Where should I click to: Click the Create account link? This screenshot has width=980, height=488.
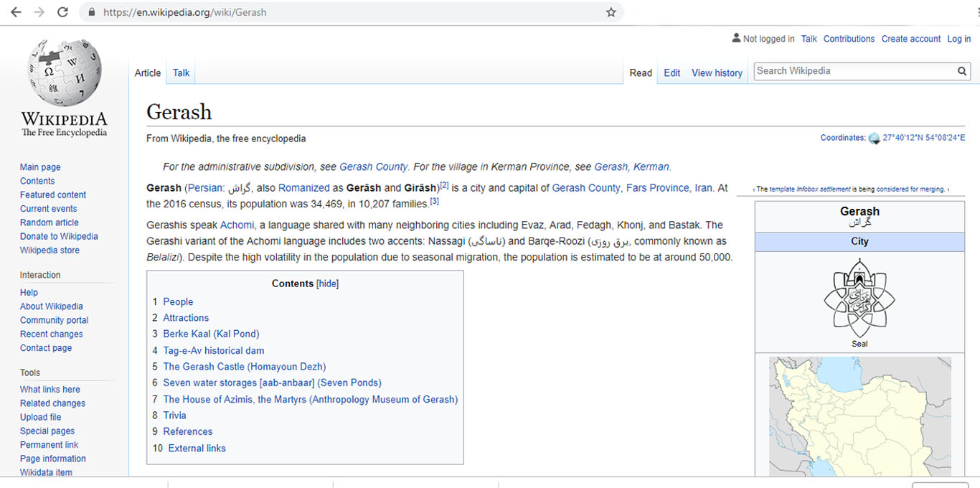[910, 39]
